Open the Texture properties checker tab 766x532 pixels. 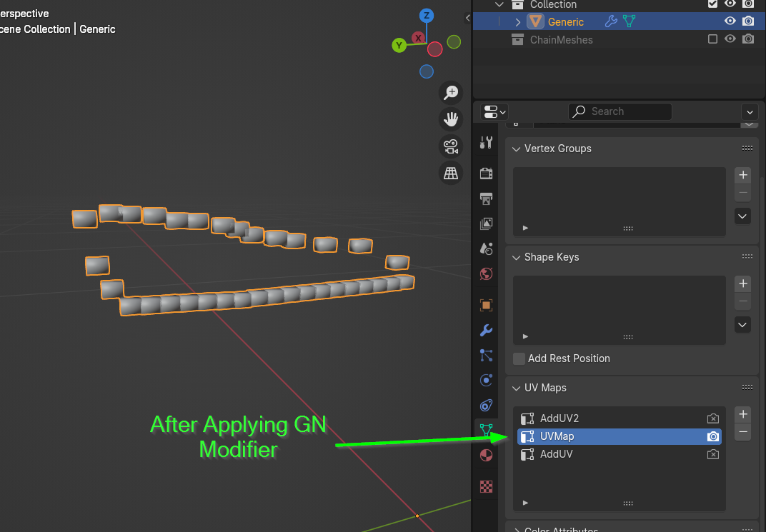[486, 486]
